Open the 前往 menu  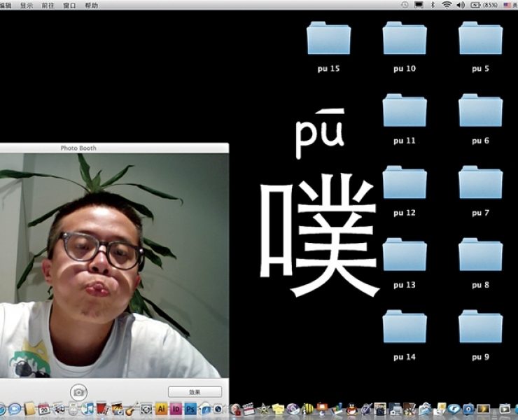(x=48, y=5)
